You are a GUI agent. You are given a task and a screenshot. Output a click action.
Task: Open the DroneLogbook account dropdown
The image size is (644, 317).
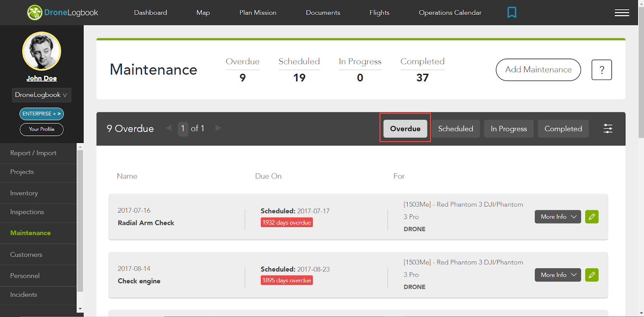tap(41, 95)
